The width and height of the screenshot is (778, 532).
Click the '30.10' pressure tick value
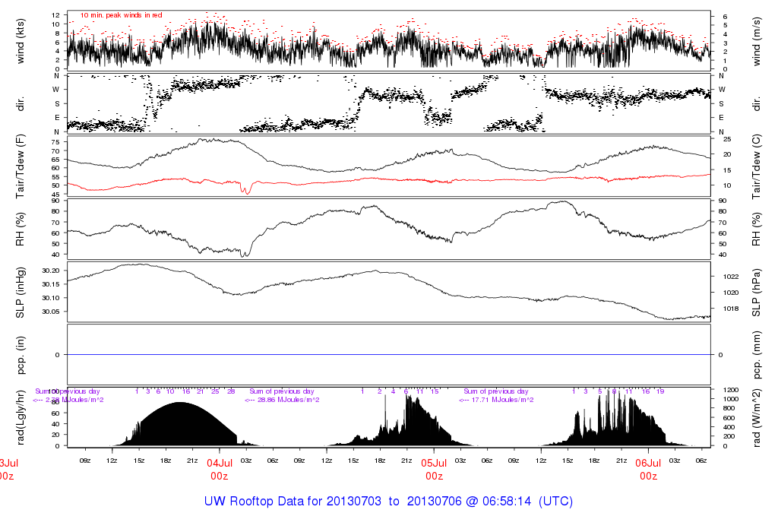coord(51,298)
